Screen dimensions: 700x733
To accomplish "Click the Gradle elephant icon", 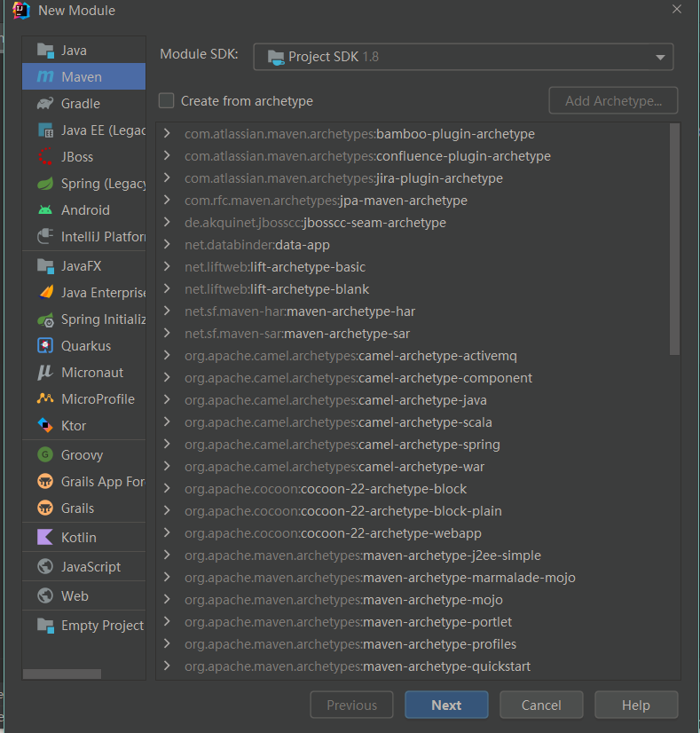I will (x=45, y=103).
